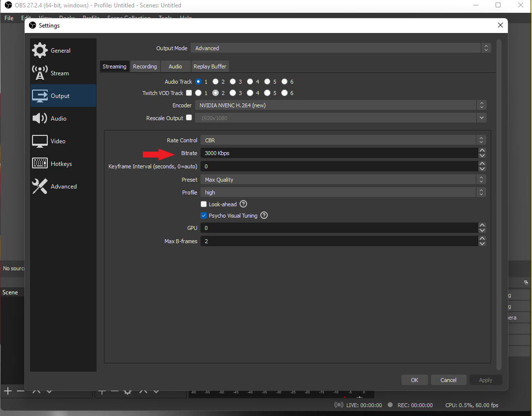Open the Preset dropdown showing Max Quality
Image resolution: width=532 pixels, height=416 pixels.
[343, 179]
